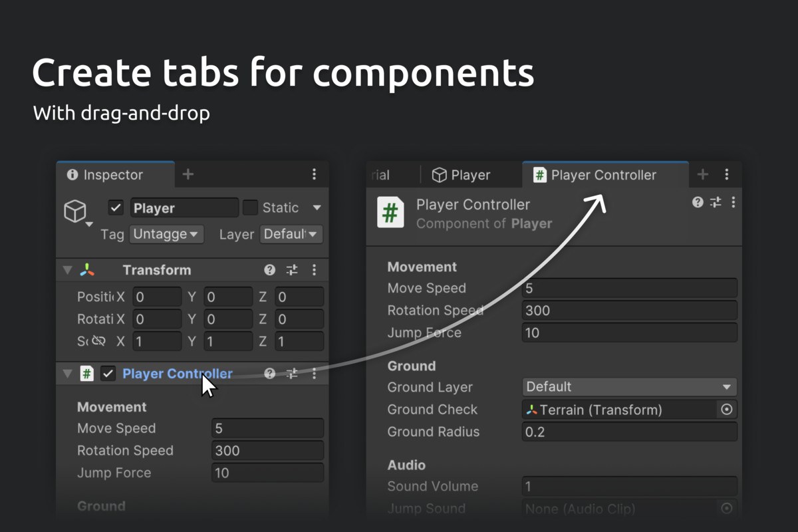This screenshot has height=532, width=798.
Task: Click the scale constrain proportions link icon
Action: coord(98,341)
